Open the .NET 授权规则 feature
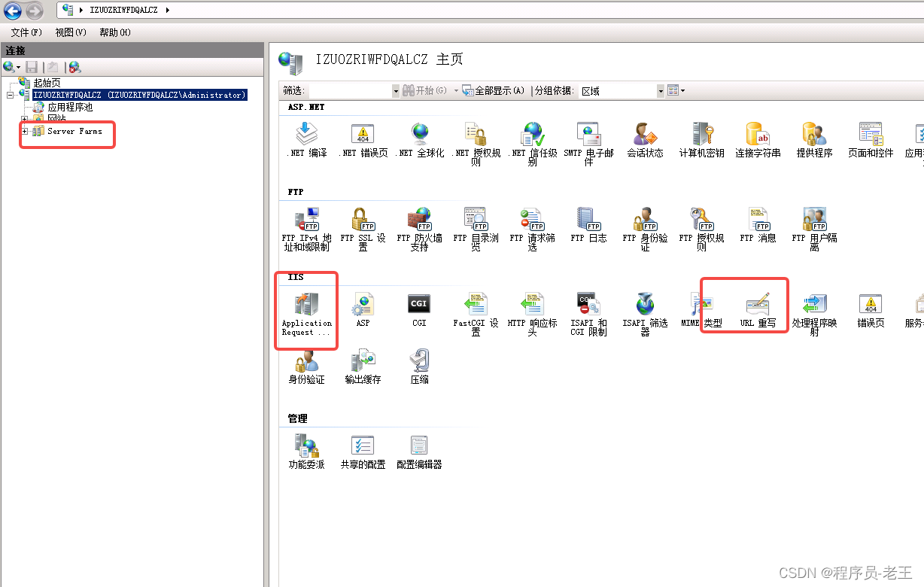The width and height of the screenshot is (924, 587). click(476, 144)
